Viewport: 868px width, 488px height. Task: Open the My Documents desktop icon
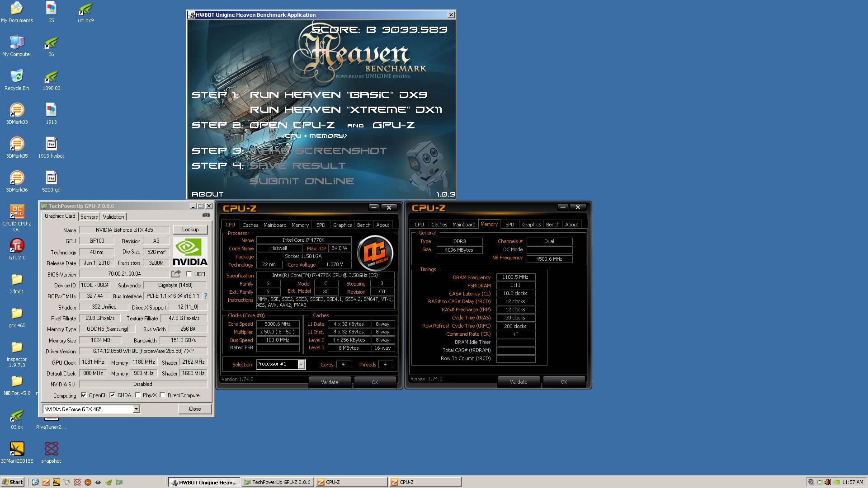pos(17,12)
